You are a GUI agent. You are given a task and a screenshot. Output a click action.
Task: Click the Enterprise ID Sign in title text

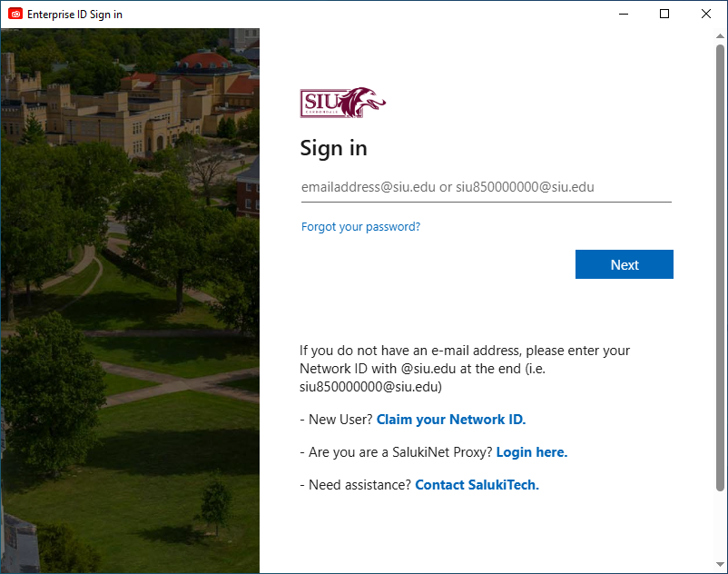74,15
